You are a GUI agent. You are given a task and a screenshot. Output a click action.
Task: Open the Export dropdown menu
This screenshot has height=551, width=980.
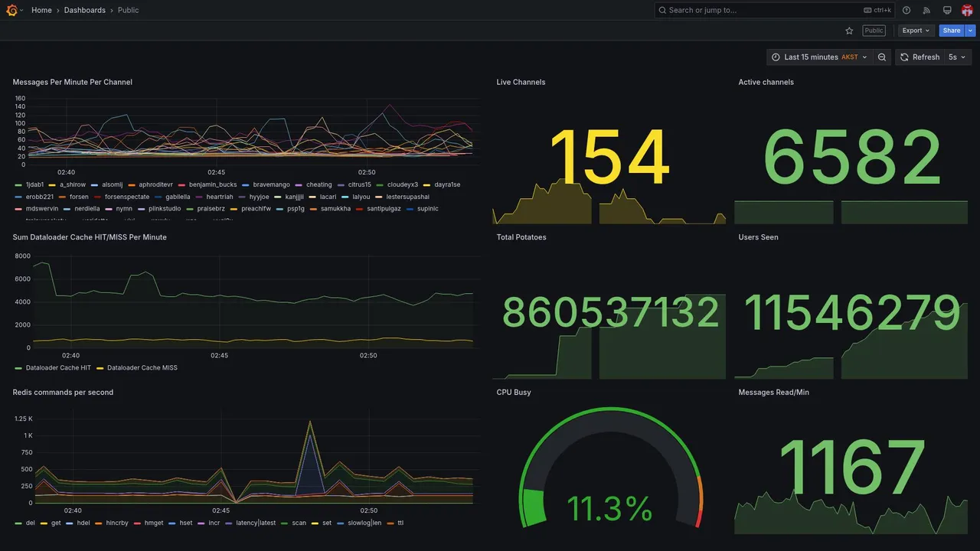click(x=916, y=31)
